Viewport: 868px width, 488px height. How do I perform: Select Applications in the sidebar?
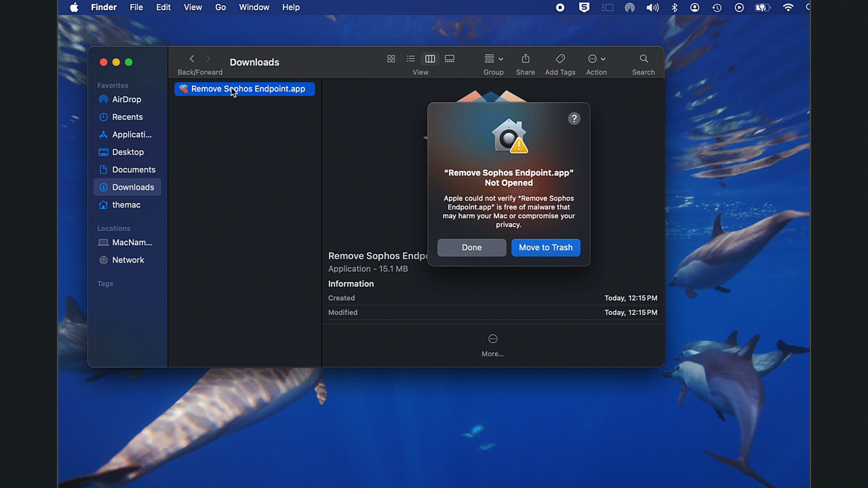[132, 134]
